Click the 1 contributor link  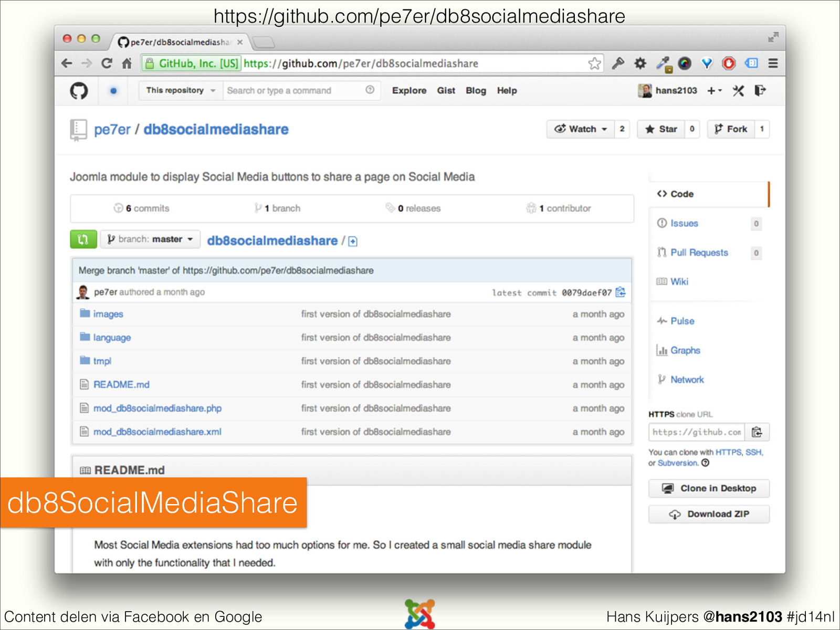pos(559,208)
